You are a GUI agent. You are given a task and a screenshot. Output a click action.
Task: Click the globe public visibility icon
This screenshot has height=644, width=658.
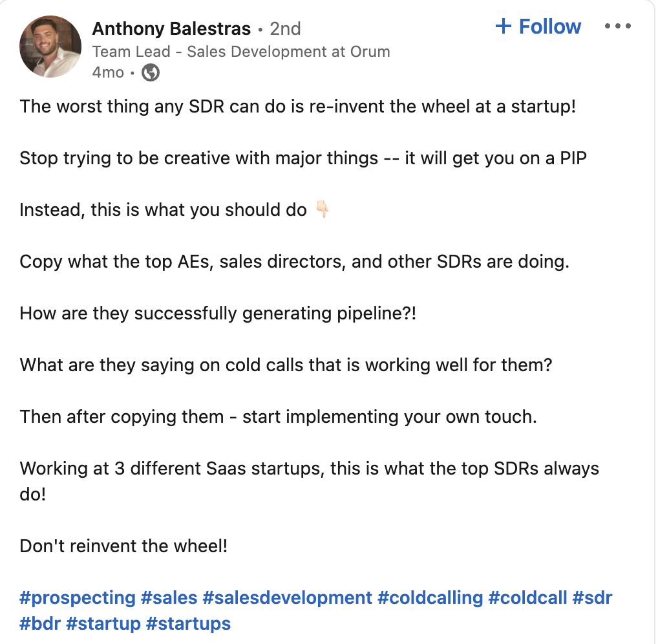(x=151, y=72)
